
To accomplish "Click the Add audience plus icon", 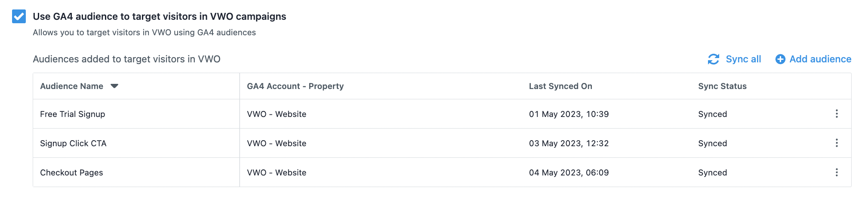I will (x=780, y=59).
